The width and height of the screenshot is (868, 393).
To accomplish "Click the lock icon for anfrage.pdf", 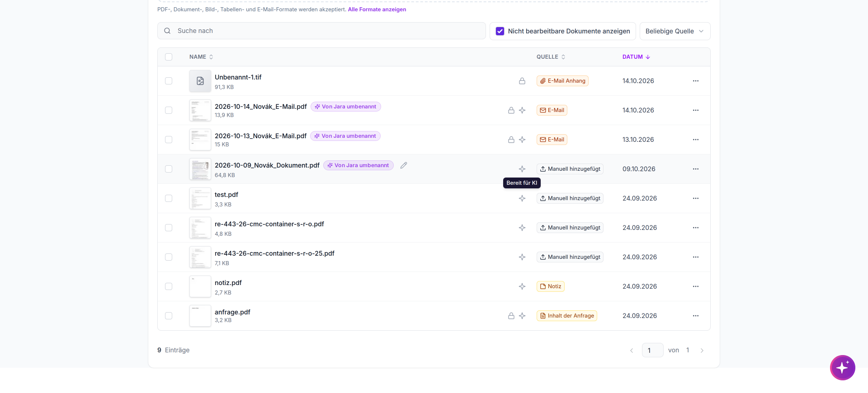I will pos(511,316).
